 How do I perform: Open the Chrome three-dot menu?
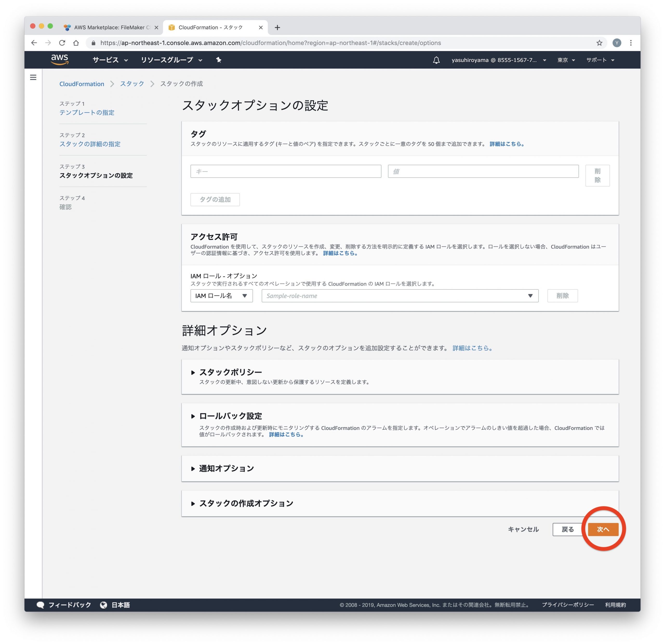[631, 43]
